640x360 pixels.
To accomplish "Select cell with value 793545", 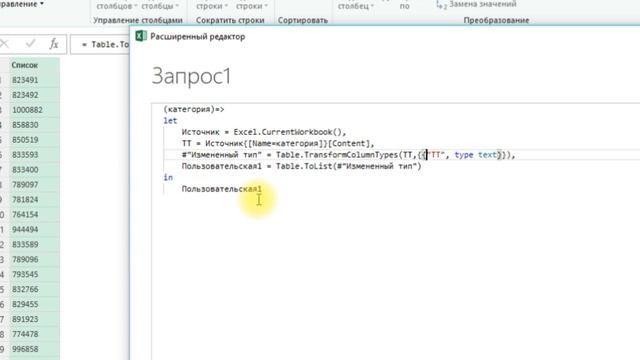I will [x=34, y=274].
